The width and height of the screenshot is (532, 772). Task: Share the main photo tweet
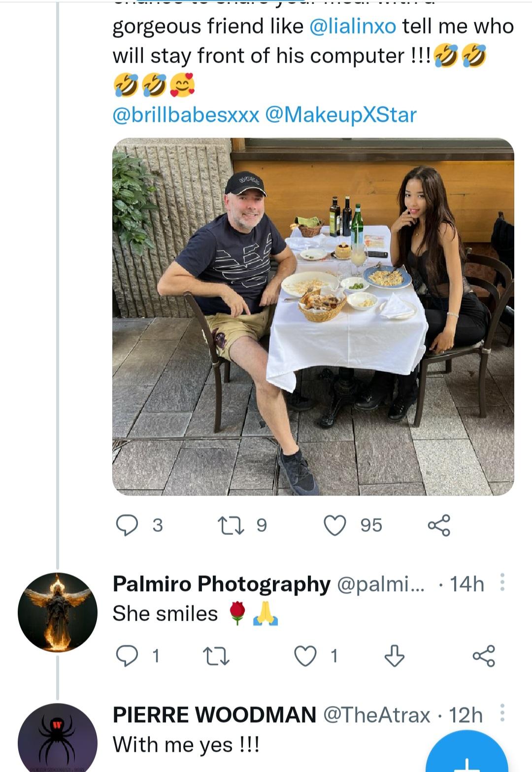(439, 526)
